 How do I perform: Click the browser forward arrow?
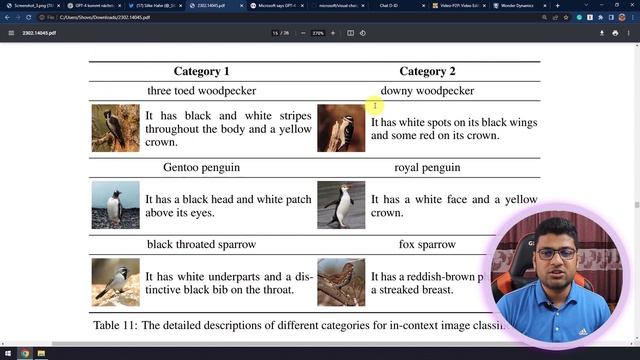[18, 18]
